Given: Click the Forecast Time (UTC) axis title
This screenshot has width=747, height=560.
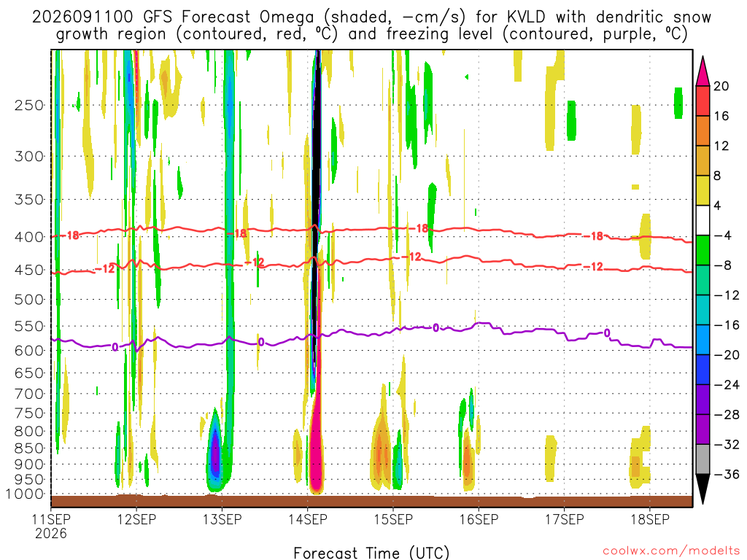Looking at the screenshot, I should 371,553.
